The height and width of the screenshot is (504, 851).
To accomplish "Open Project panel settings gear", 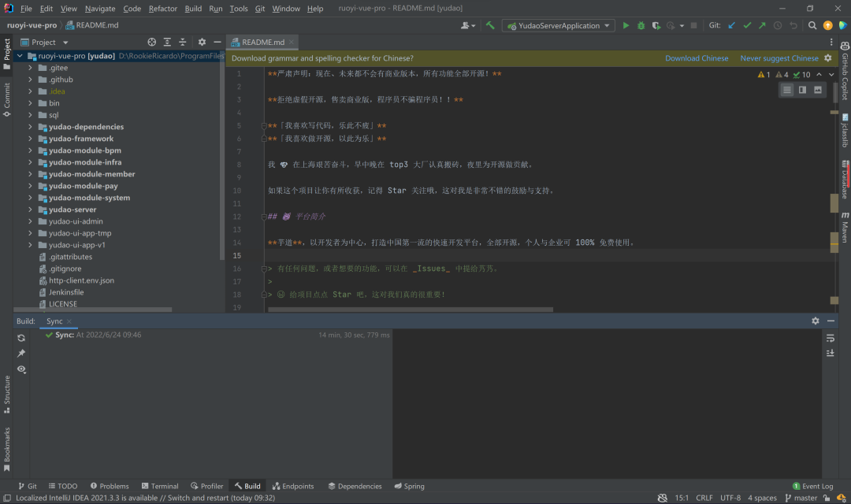I will (x=202, y=42).
